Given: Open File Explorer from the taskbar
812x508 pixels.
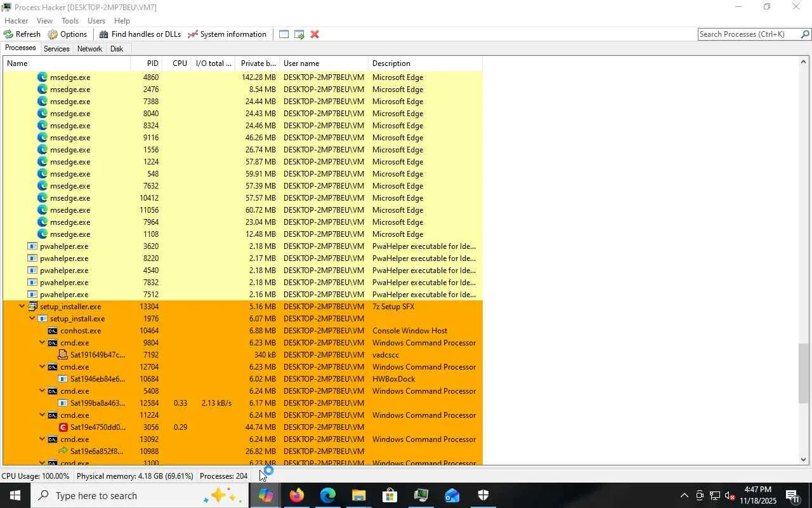Looking at the screenshot, I should coord(359,495).
